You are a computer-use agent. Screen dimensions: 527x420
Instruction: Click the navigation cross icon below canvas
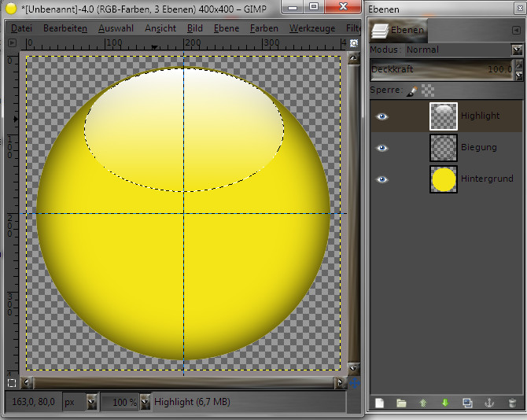click(354, 383)
